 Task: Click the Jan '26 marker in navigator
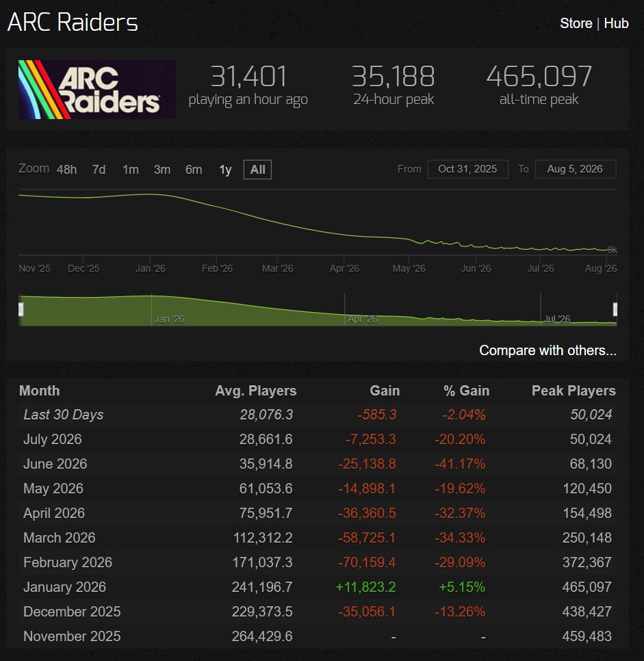point(169,319)
